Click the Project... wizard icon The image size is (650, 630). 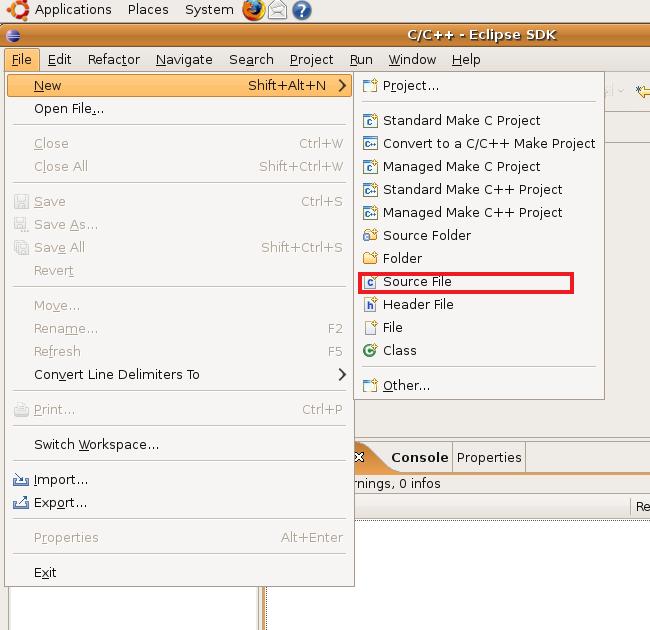pyautogui.click(x=370, y=86)
